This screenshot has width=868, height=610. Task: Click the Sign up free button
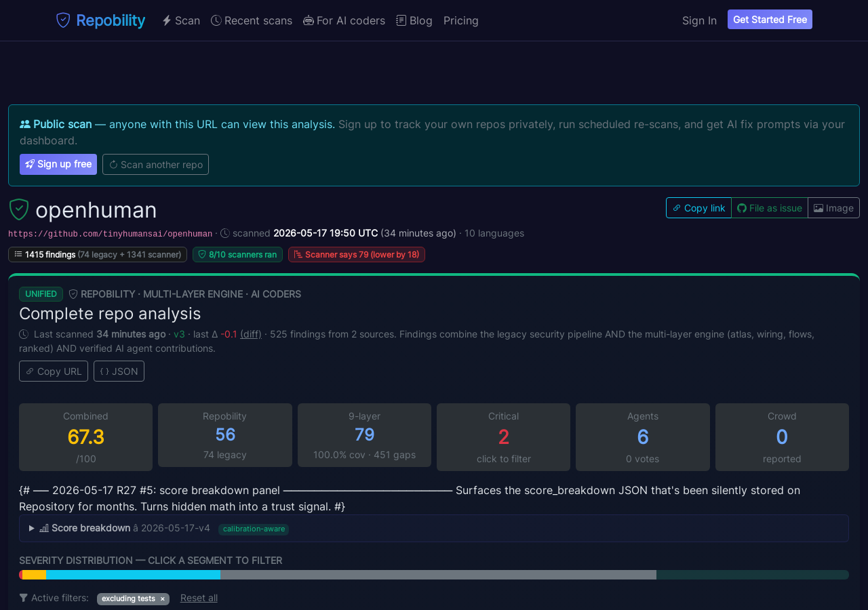point(58,164)
